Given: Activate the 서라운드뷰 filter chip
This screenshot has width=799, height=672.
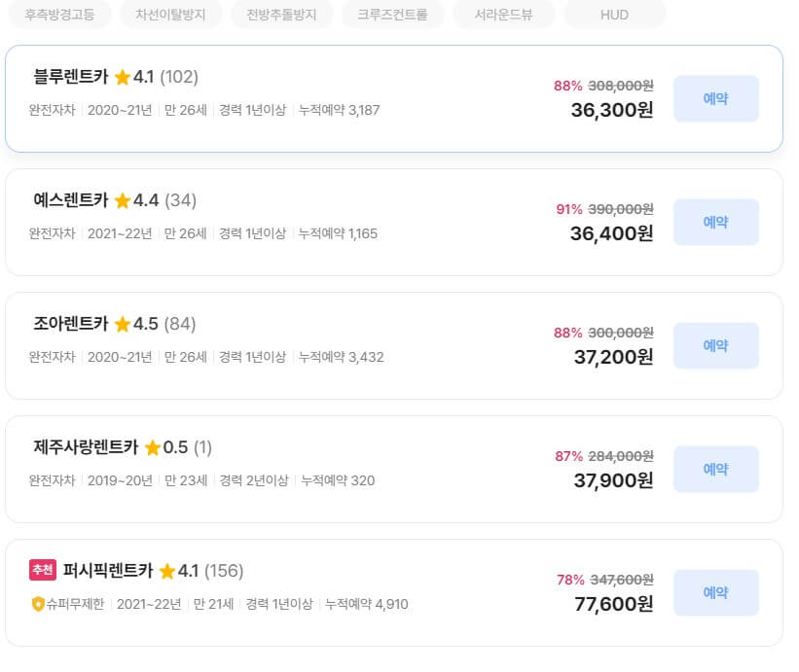Looking at the screenshot, I should pos(503,15).
